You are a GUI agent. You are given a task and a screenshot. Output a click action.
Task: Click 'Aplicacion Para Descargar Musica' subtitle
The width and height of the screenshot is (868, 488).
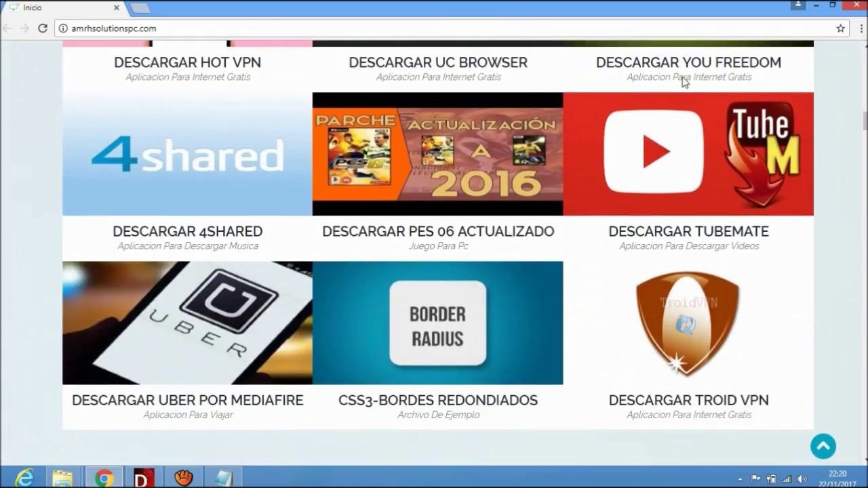coord(188,246)
